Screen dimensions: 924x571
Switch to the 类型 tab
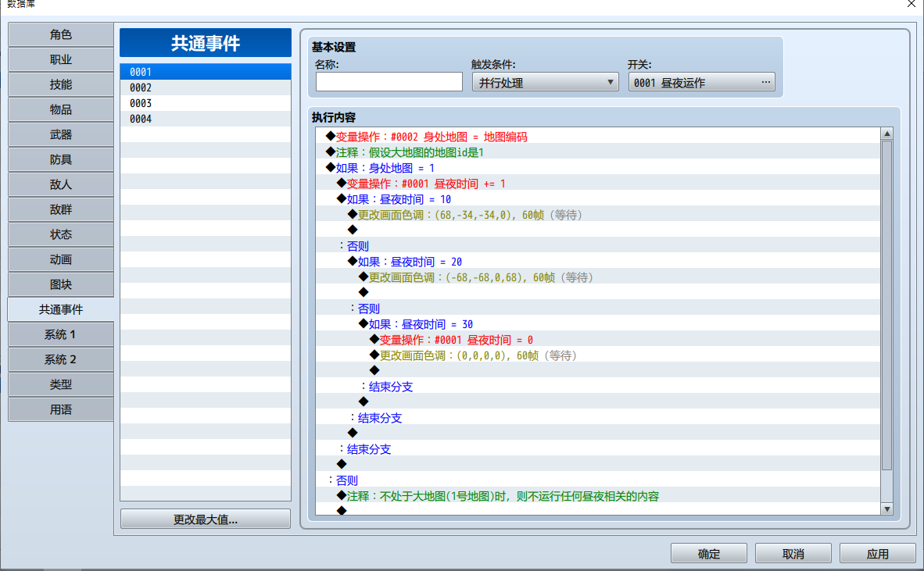[61, 384]
